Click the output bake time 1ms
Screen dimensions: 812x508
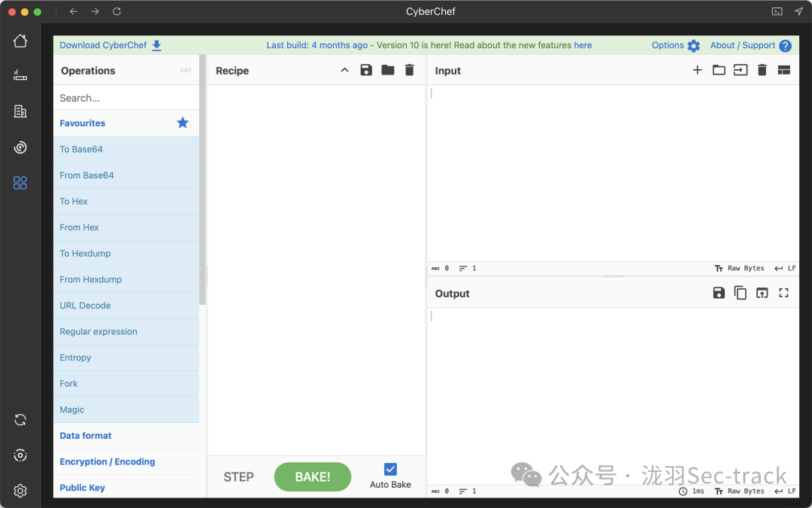[692, 491]
